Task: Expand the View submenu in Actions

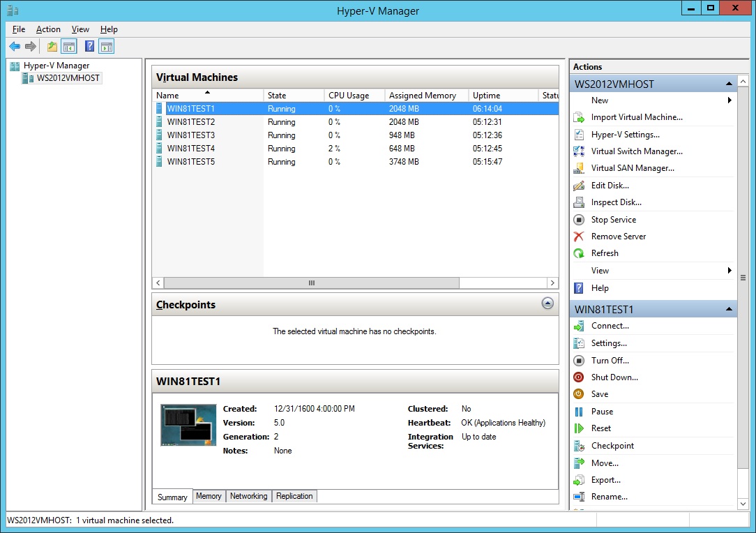Action: [x=600, y=270]
